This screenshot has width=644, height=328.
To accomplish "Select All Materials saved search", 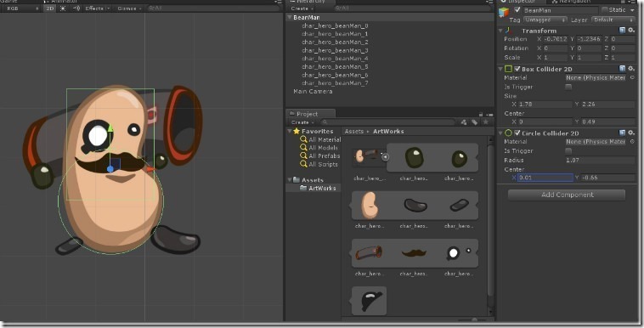I will (x=324, y=139).
